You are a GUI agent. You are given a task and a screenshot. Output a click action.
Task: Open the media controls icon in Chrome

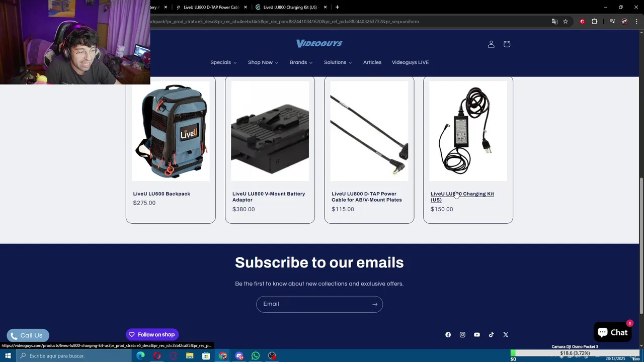[612, 22]
